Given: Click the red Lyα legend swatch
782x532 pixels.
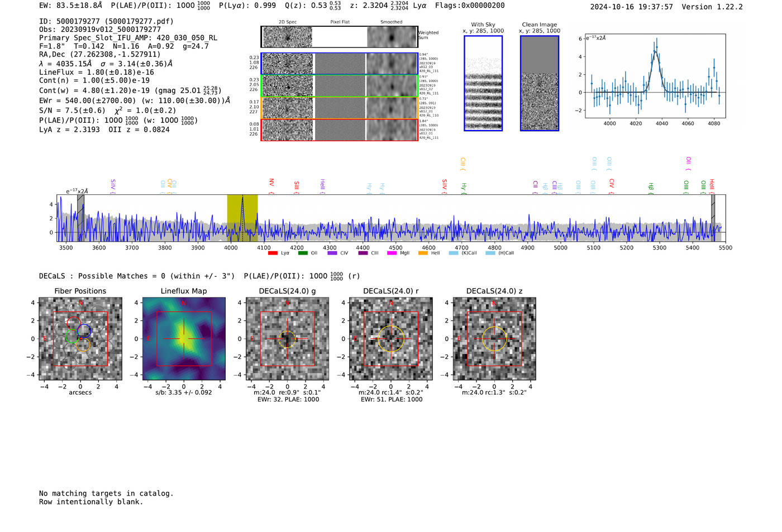Looking at the screenshot, I should click(x=273, y=253).
